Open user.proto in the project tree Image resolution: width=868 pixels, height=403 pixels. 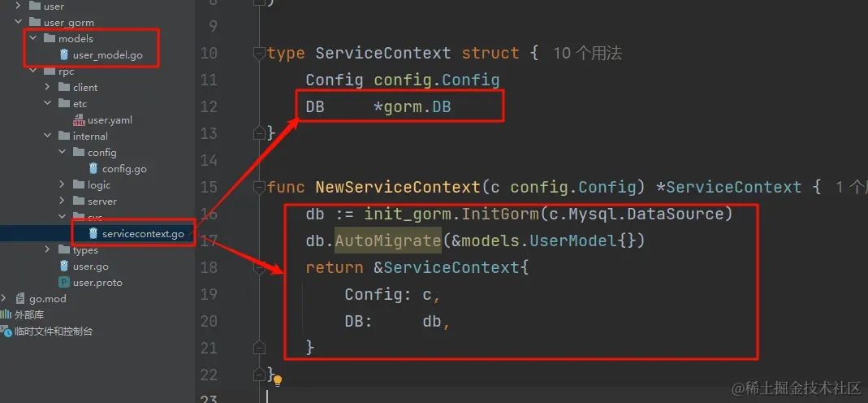[97, 282]
